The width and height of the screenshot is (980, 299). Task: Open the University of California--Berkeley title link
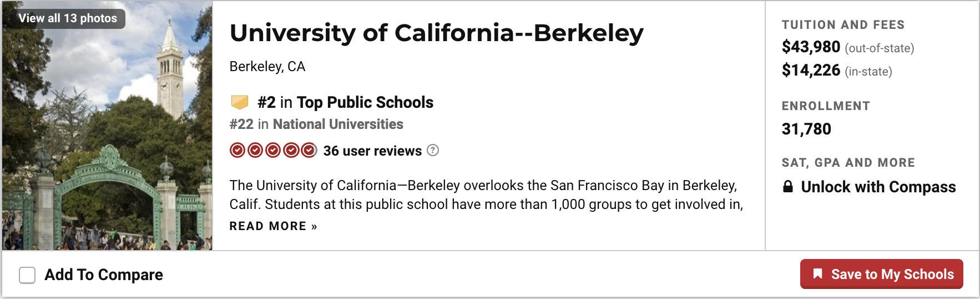[x=436, y=33]
